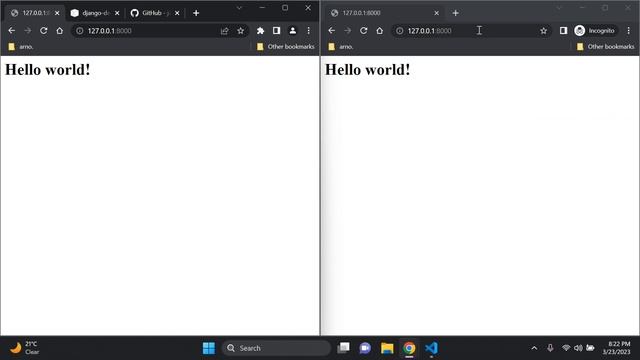Viewport: 640px width, 360px height.
Task: Open Chrome menu in left browser window
Action: click(309, 31)
